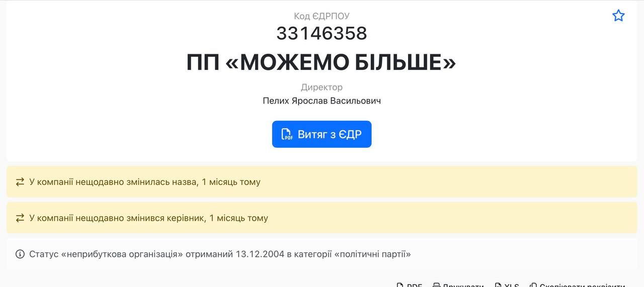Download the Витяг з ЄДР extract
Screen dimensions: 644x287
(322, 134)
